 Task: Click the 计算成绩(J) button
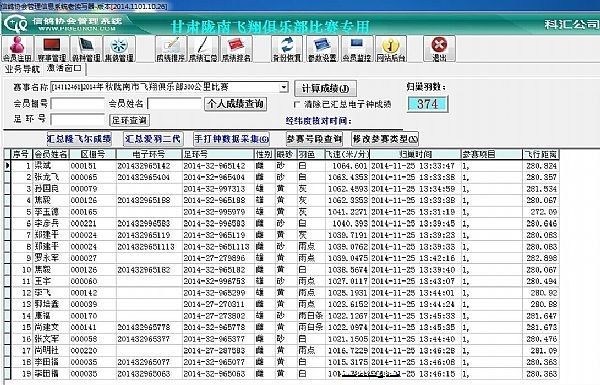(x=325, y=88)
